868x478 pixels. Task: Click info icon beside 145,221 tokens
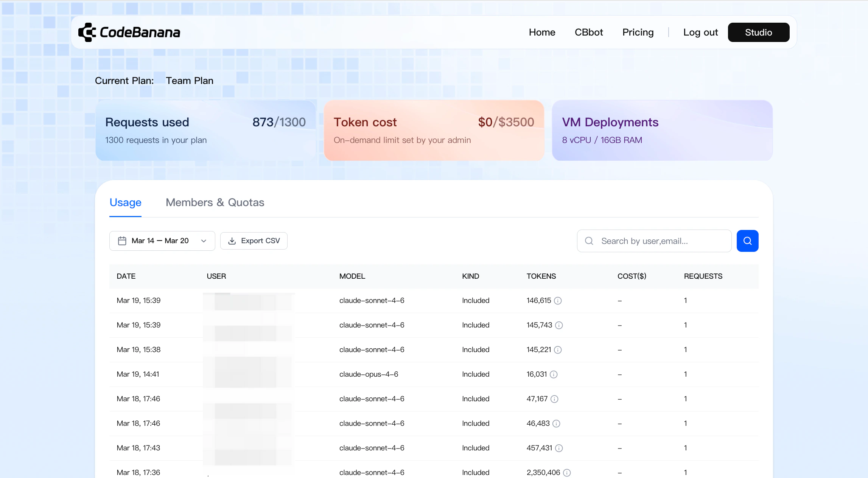tap(558, 350)
